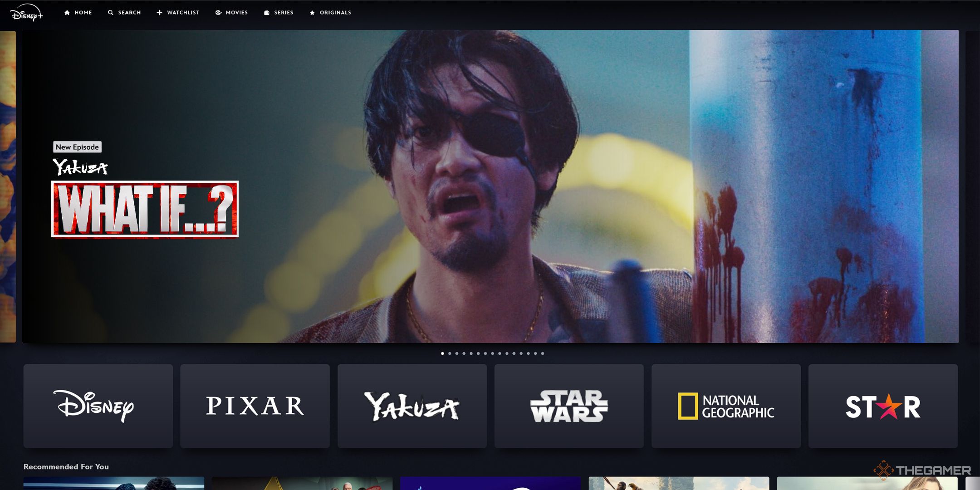Click the Movies icon in navbar
Screen dimensions: 980x490
tap(232, 12)
